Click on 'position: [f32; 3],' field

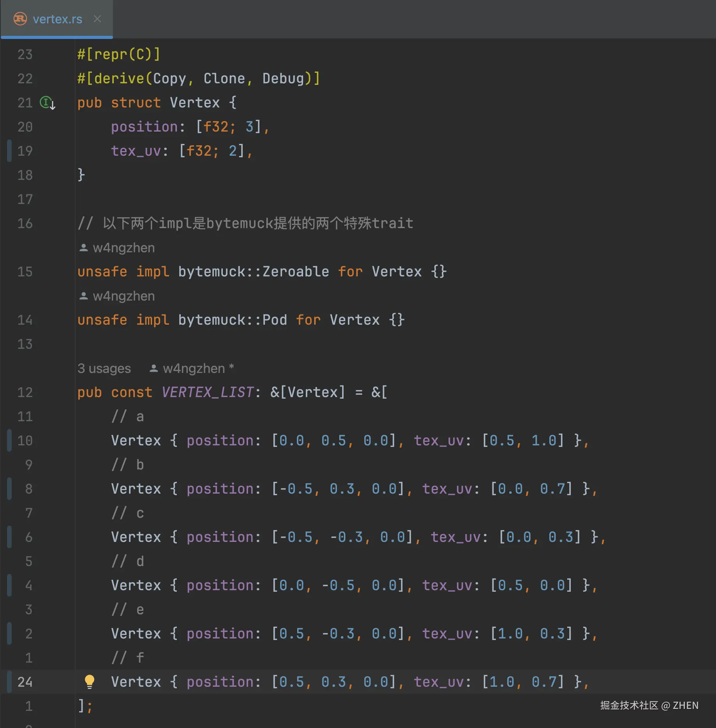tap(190, 127)
